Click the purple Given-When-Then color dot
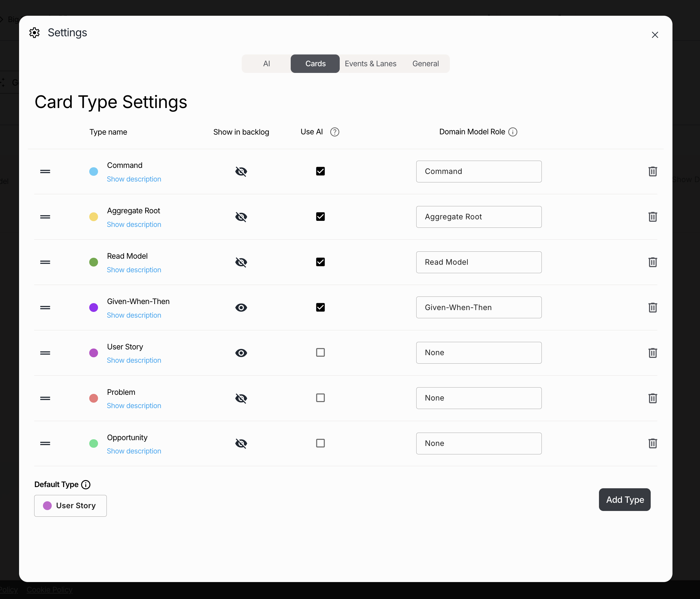This screenshot has height=599, width=700. (x=93, y=307)
